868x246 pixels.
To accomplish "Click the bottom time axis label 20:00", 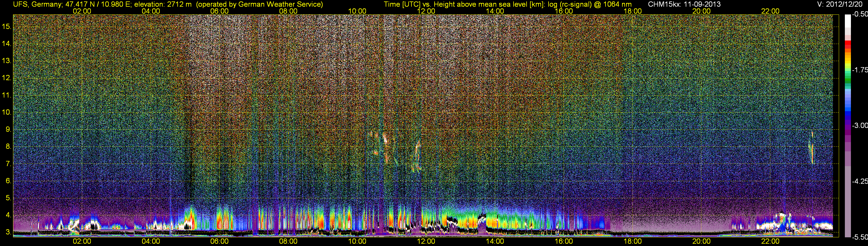I will (702, 241).
